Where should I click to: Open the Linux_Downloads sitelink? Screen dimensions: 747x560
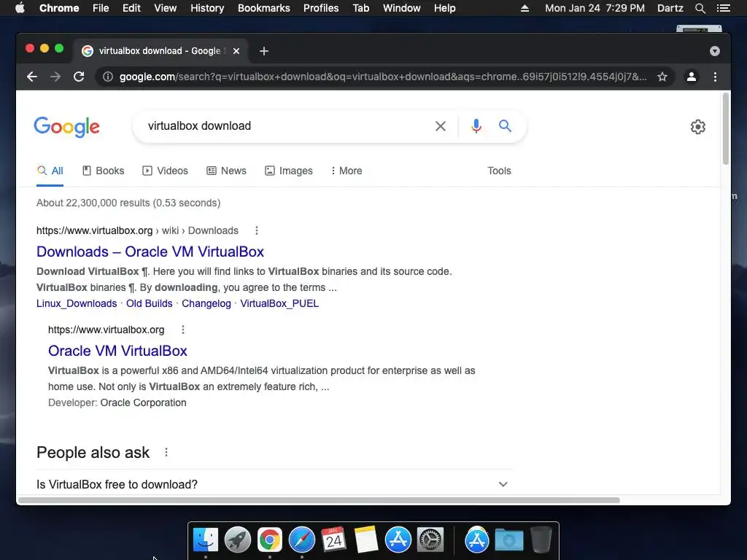click(77, 304)
